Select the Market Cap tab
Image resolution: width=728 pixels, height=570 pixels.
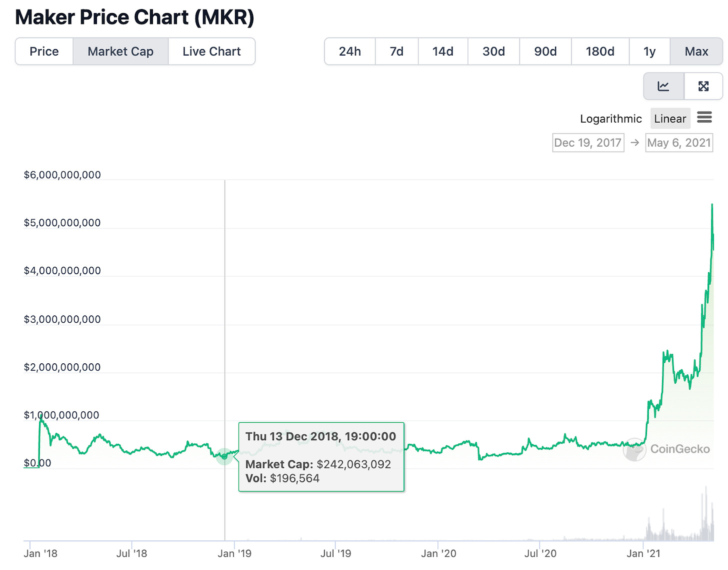point(120,52)
